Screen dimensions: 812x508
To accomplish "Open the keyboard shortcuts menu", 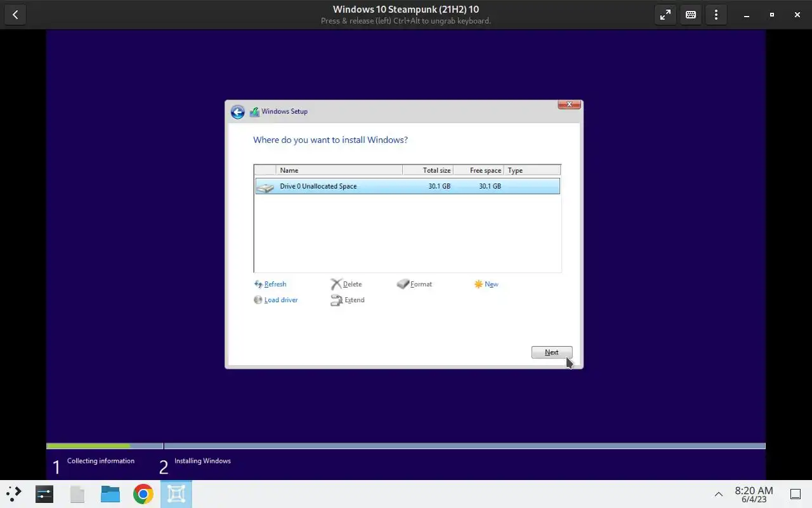I will (691, 15).
